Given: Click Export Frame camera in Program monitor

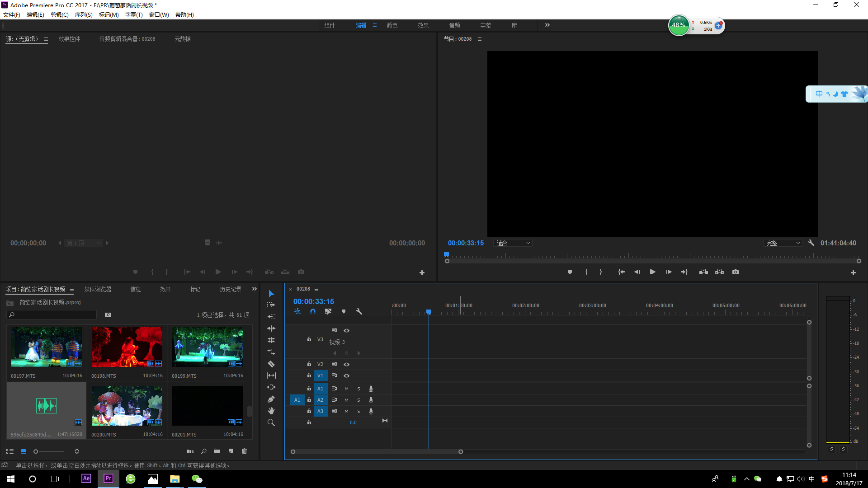Looking at the screenshot, I should (x=736, y=272).
